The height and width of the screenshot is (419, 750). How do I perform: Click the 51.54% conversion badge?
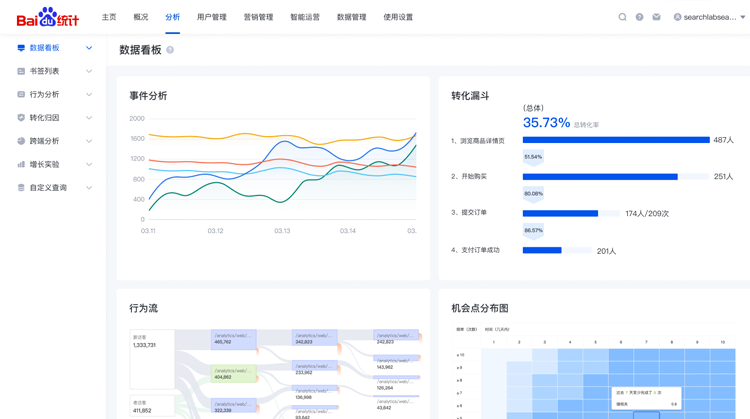click(x=533, y=157)
